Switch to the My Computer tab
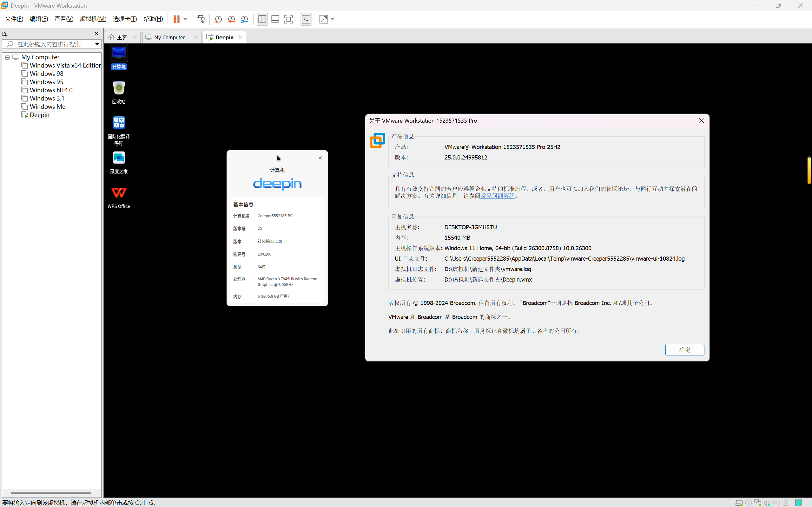This screenshot has width=812, height=507. [x=169, y=37]
